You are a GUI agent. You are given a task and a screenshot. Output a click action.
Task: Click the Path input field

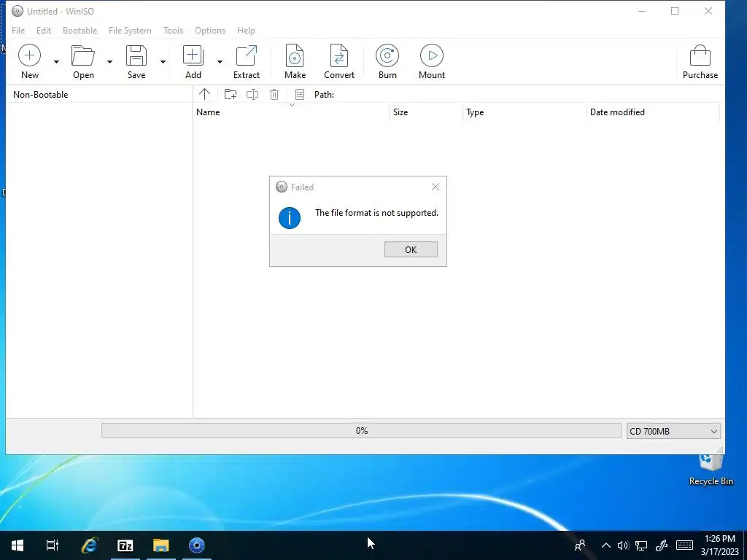(x=528, y=94)
